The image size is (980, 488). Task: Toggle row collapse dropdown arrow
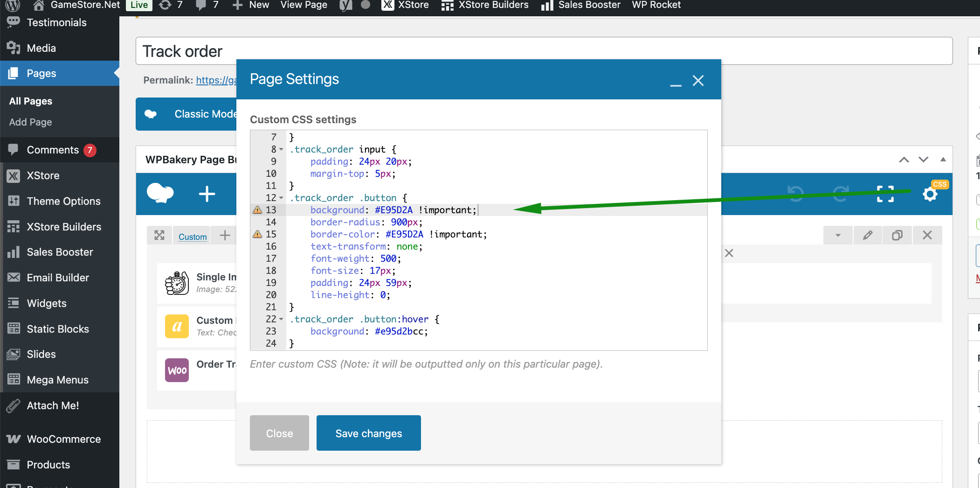(838, 235)
